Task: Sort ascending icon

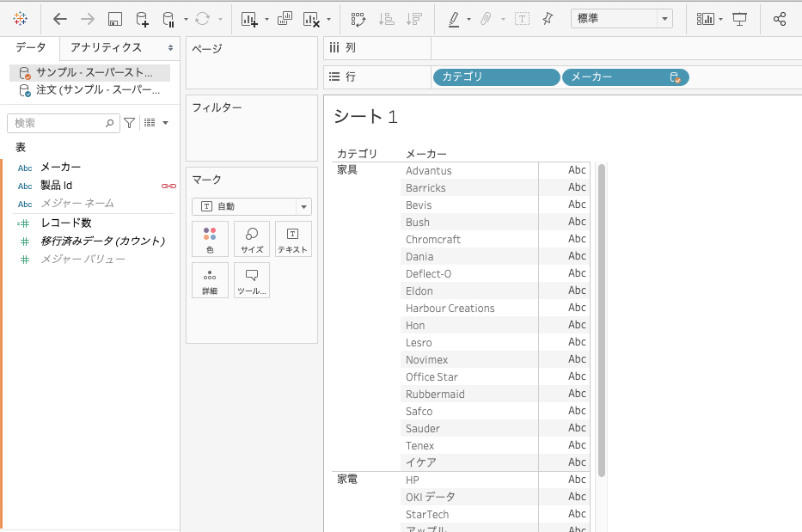Action: (x=386, y=19)
